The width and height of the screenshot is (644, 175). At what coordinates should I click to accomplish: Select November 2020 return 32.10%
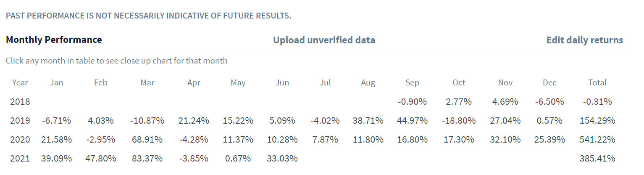505,140
